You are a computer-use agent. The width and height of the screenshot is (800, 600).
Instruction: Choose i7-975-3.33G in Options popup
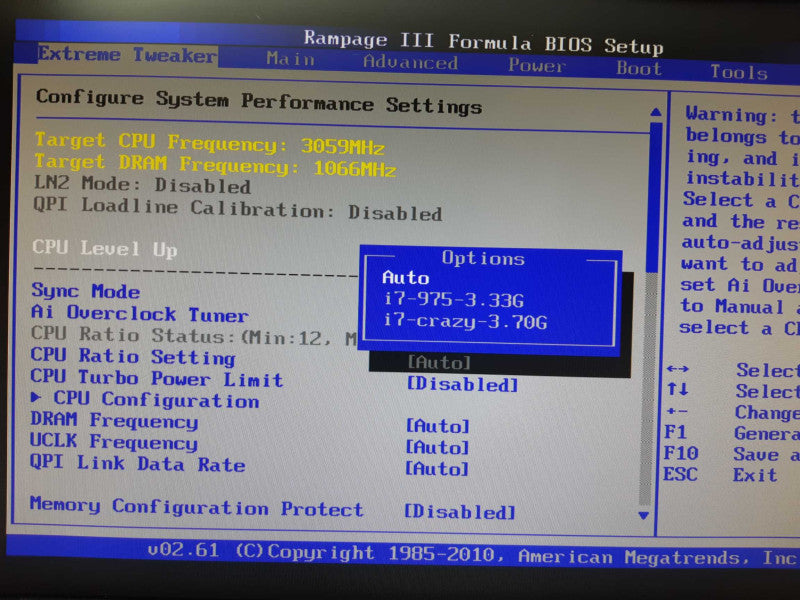454,299
